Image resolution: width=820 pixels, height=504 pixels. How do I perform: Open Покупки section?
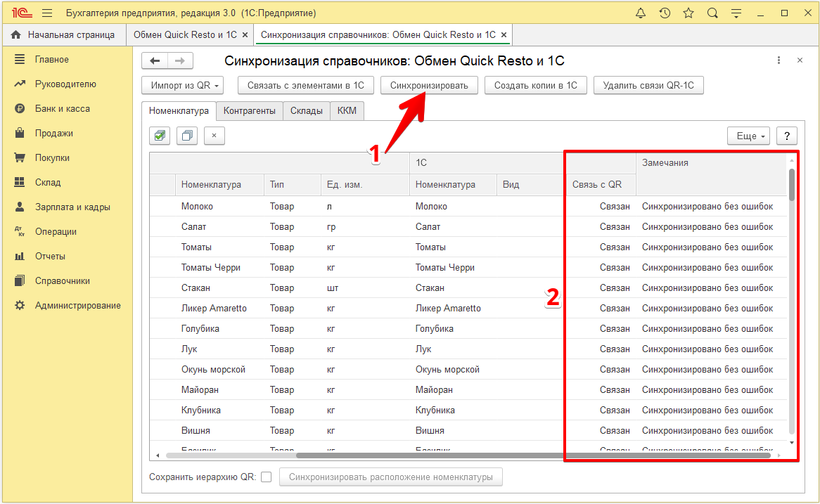tap(52, 158)
